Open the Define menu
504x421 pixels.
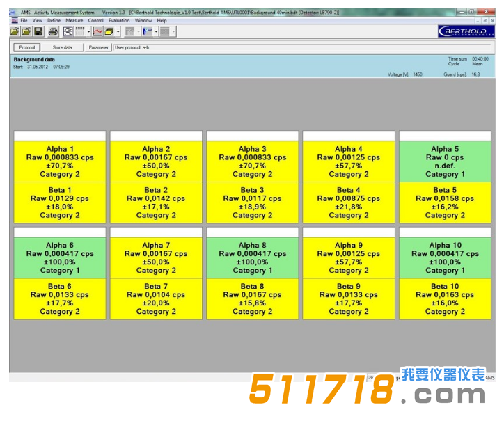coord(54,21)
